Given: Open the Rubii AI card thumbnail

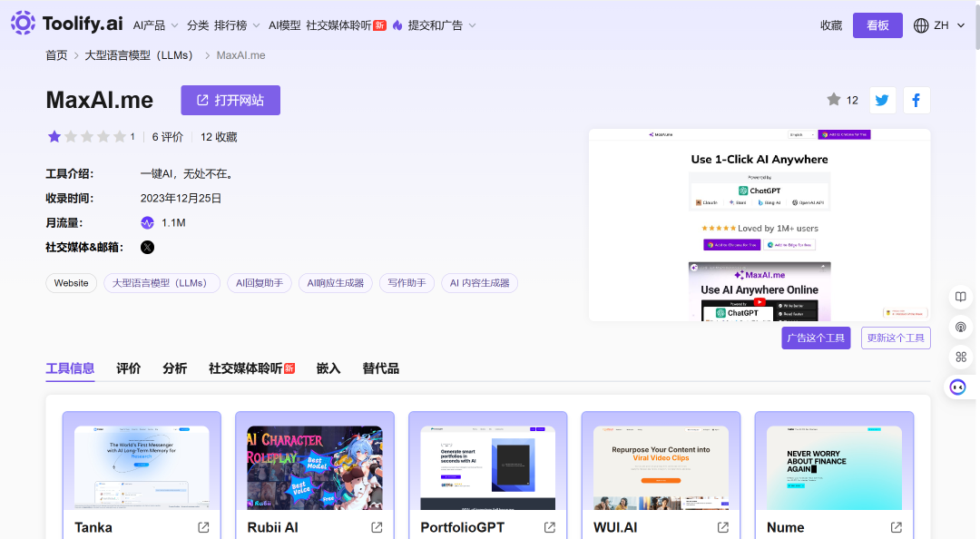Looking at the screenshot, I should (315, 467).
